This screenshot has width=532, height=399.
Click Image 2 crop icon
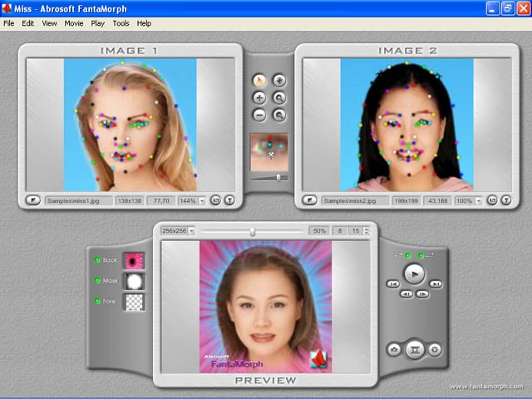tap(492, 200)
